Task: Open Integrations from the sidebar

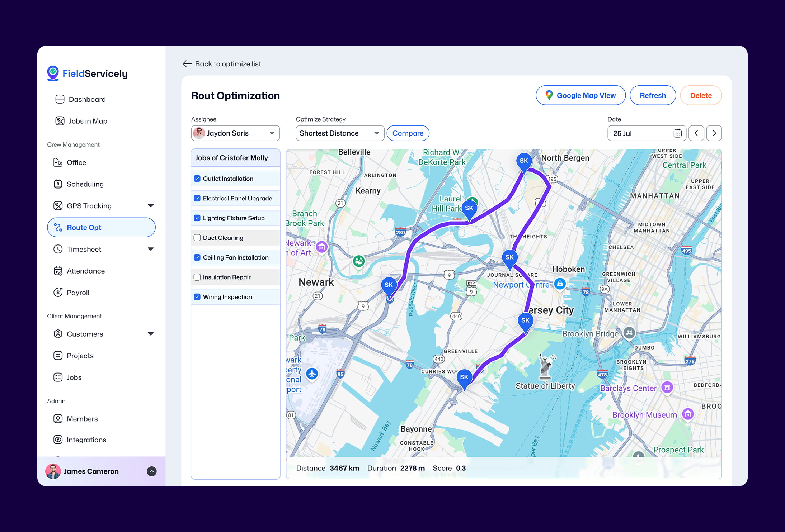Action: click(86, 440)
